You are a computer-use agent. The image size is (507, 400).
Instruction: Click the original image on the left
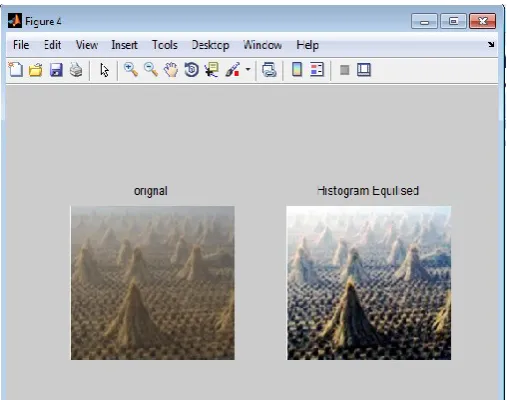153,283
